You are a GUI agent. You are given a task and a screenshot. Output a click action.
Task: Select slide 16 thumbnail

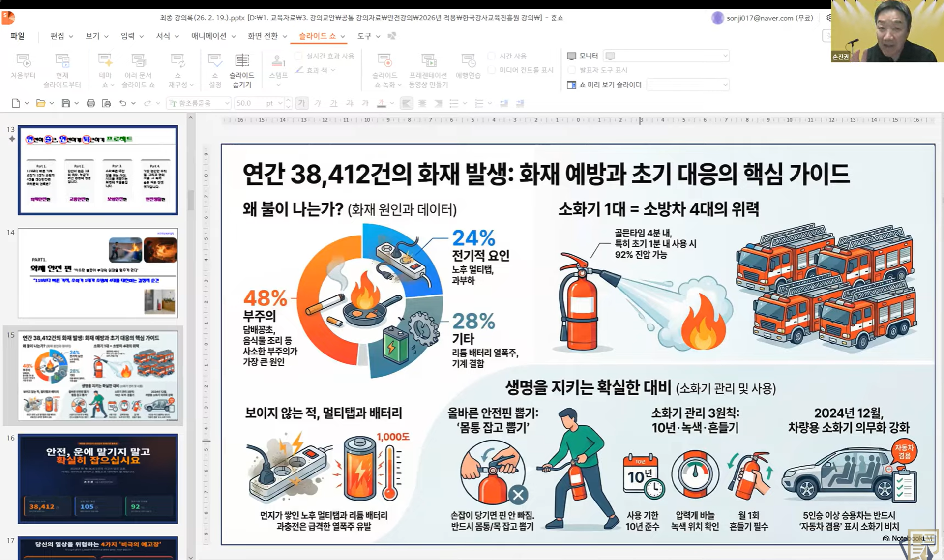(98, 478)
